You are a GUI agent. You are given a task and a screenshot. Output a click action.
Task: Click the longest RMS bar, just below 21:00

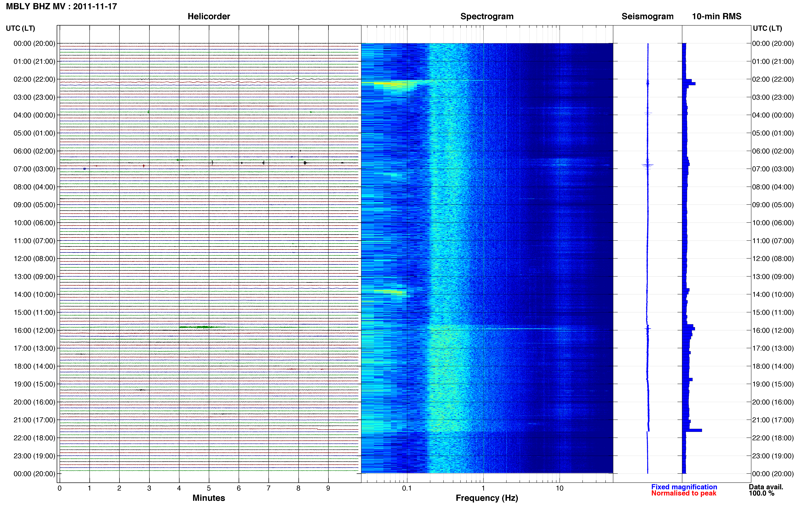[x=692, y=430]
